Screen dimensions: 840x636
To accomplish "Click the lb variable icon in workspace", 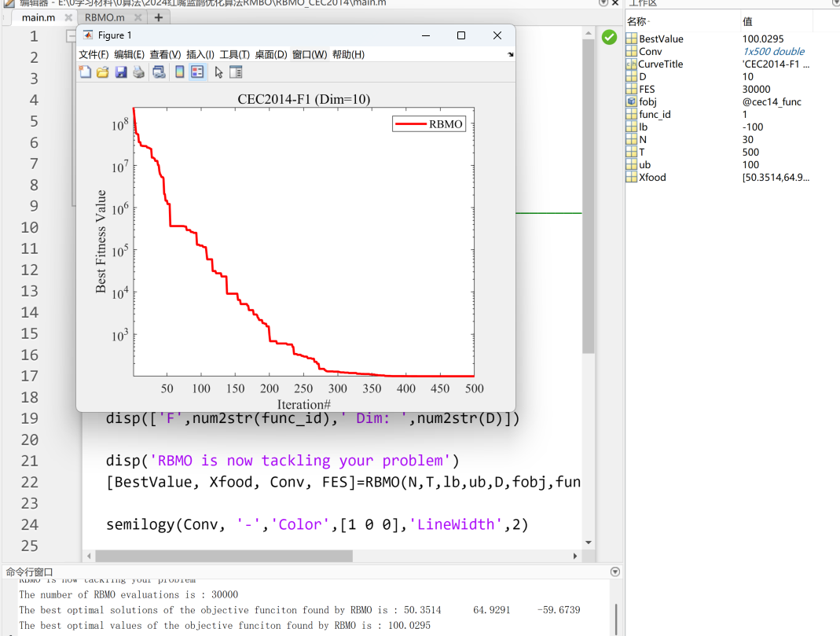I will (x=632, y=127).
